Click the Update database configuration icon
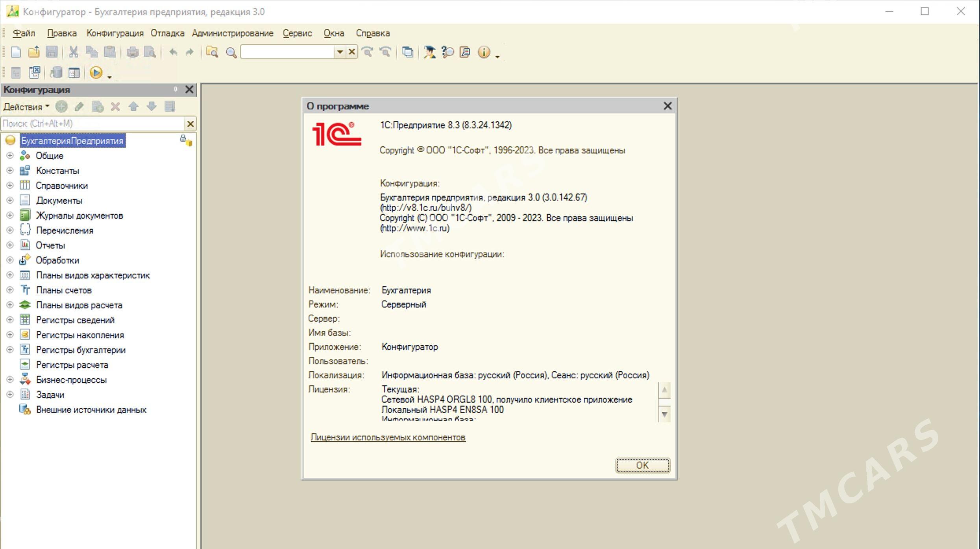The width and height of the screenshot is (980, 549). pyautogui.click(x=56, y=72)
